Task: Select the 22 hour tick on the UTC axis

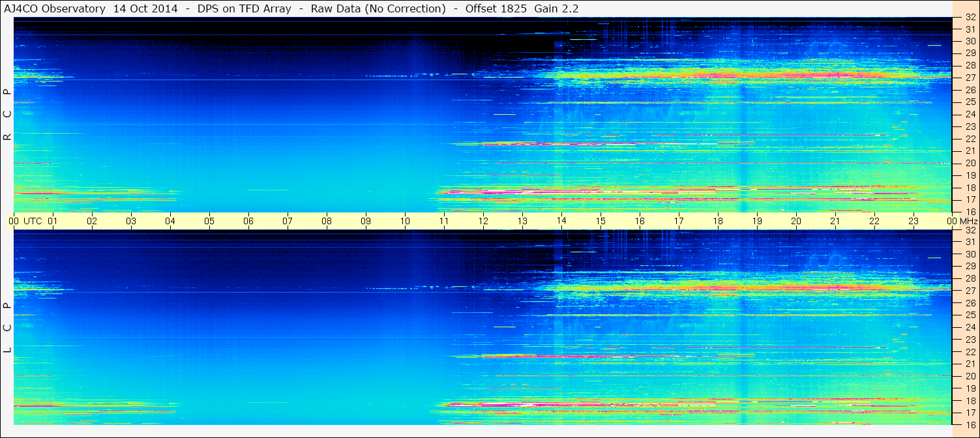Action: [874, 221]
